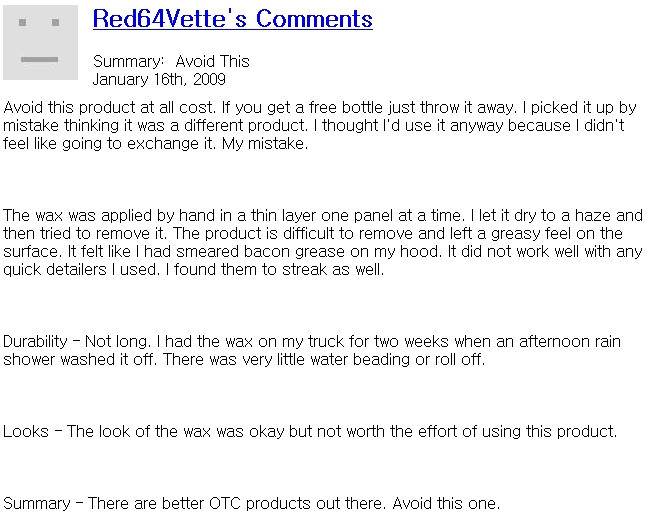Click the January 16th, 2009 date

click(x=159, y=79)
